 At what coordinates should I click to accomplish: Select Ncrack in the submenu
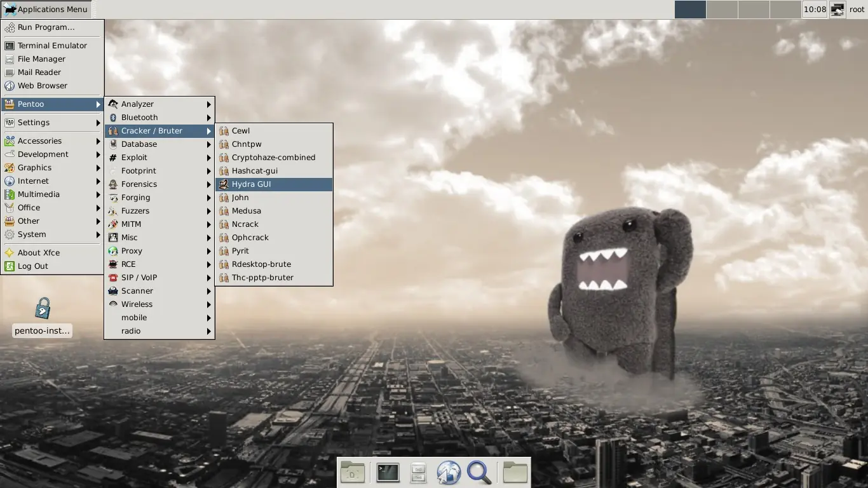tap(274, 224)
